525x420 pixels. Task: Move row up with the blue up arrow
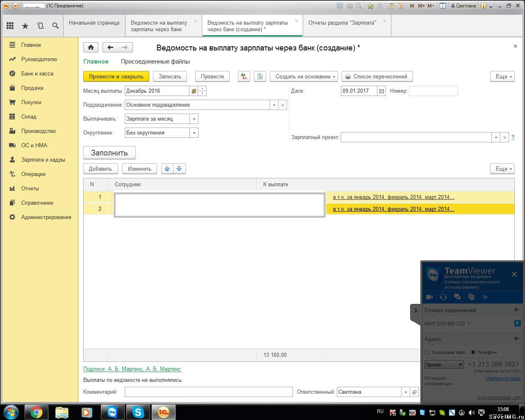[167, 169]
